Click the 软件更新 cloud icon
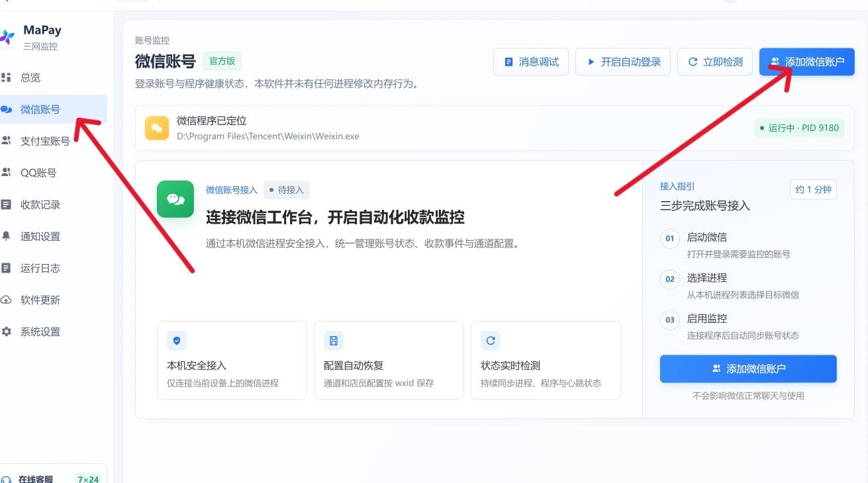The image size is (868, 483). pos(7,300)
